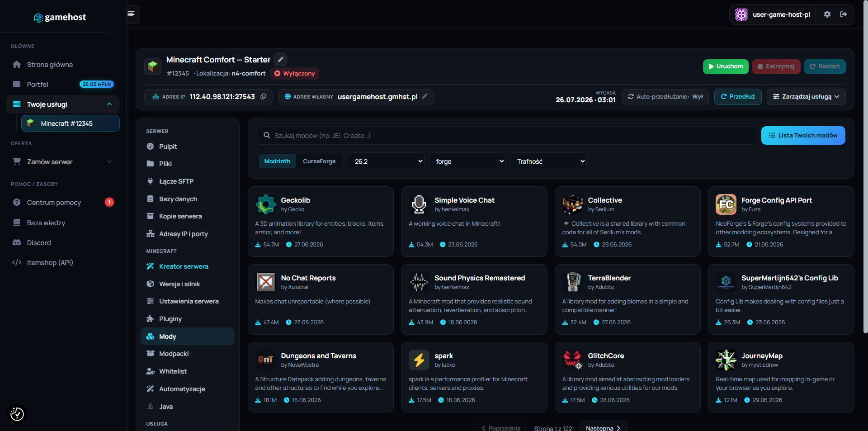Focus the Szukaj modów search field
The height and width of the screenshot is (431, 868).
507,135
